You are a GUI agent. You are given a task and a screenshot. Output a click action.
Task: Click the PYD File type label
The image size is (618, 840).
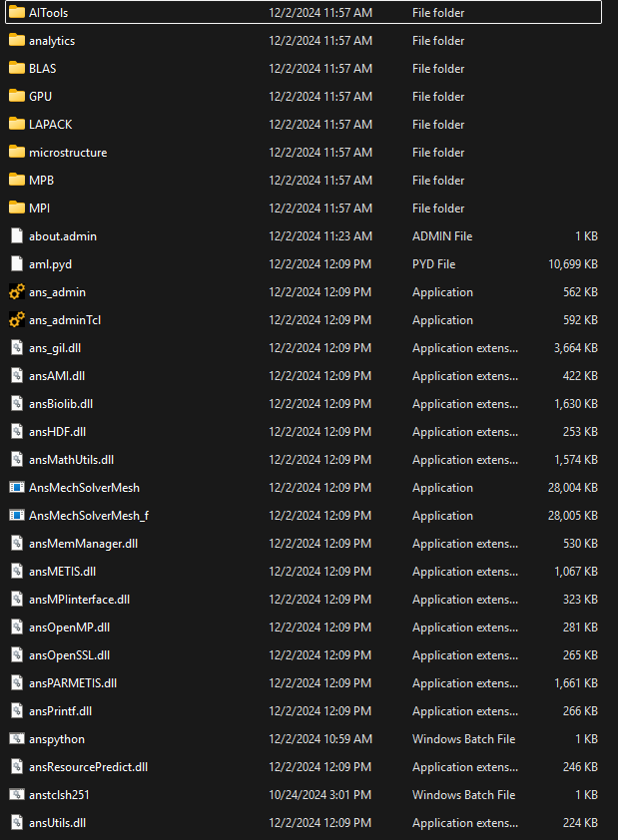433,264
